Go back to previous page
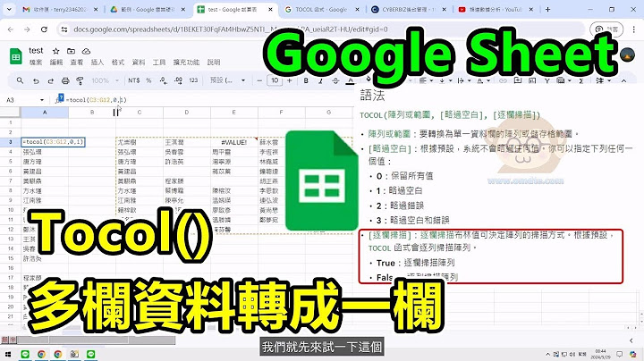644x361 pixels. pos(11,29)
